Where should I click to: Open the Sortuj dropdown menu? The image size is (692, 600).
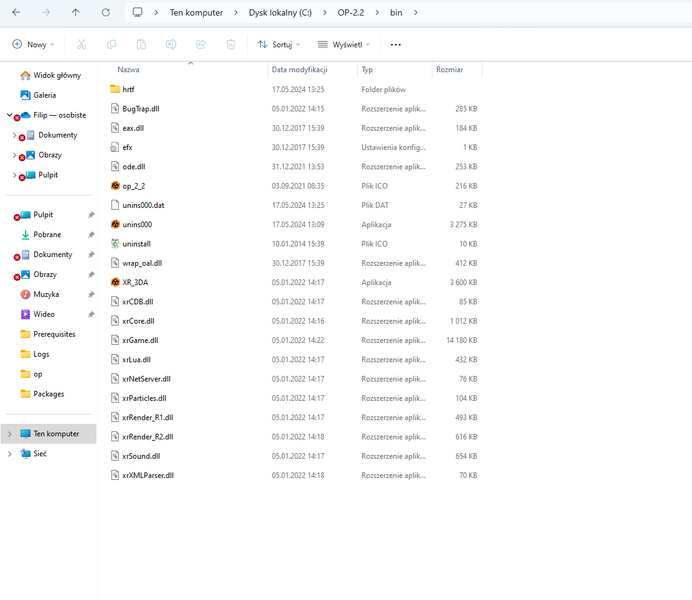278,45
